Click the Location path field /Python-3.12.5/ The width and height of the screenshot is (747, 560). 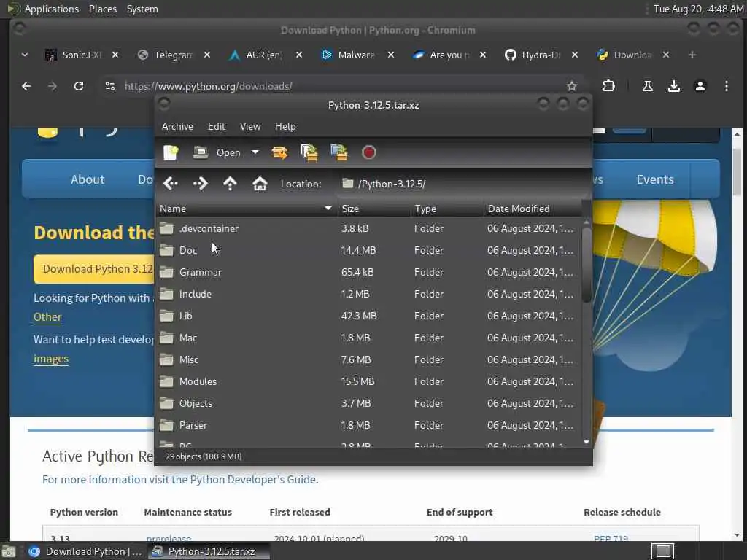462,184
